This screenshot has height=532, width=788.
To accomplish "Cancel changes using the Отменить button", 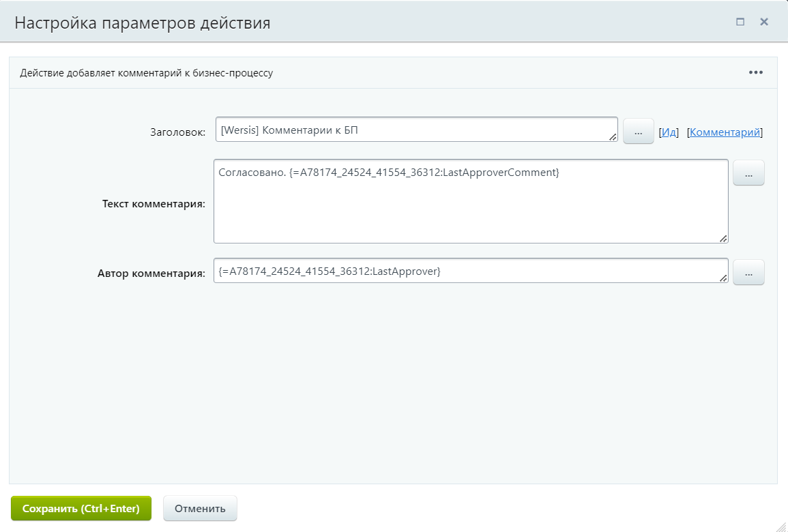I will (x=199, y=508).
